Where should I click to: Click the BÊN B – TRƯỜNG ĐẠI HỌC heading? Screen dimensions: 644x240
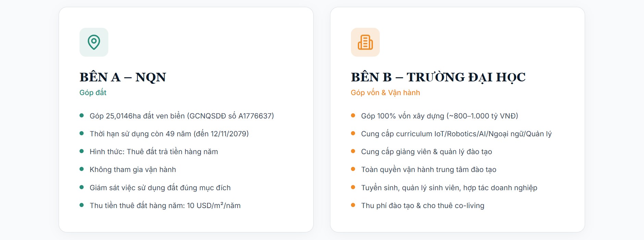tap(438, 77)
